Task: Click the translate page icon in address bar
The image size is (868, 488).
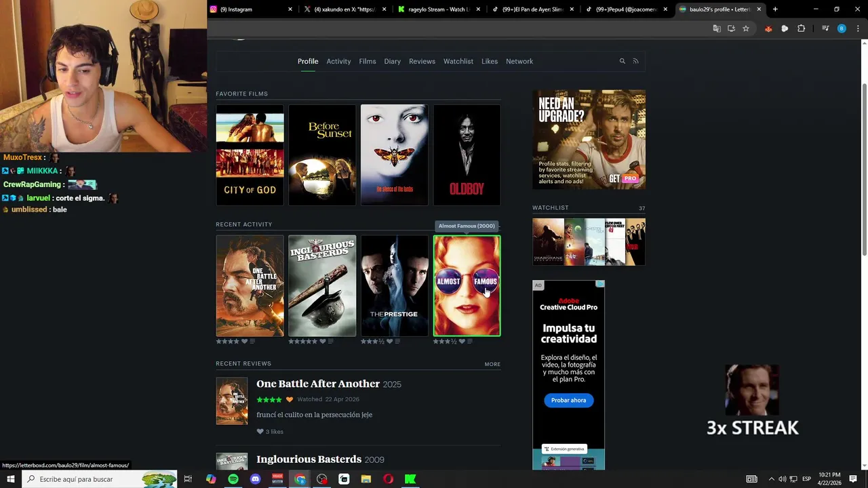Action: (x=717, y=28)
